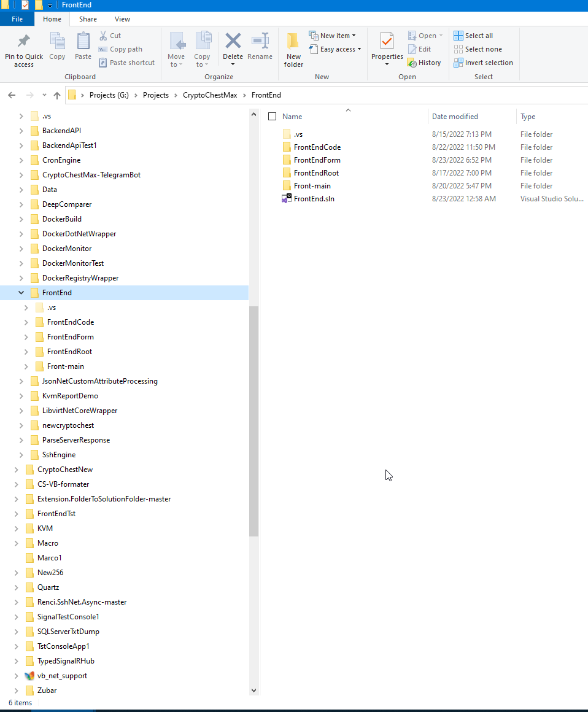Screen dimensions: 588x712
Task: Click the Move to icon
Action: [177, 41]
